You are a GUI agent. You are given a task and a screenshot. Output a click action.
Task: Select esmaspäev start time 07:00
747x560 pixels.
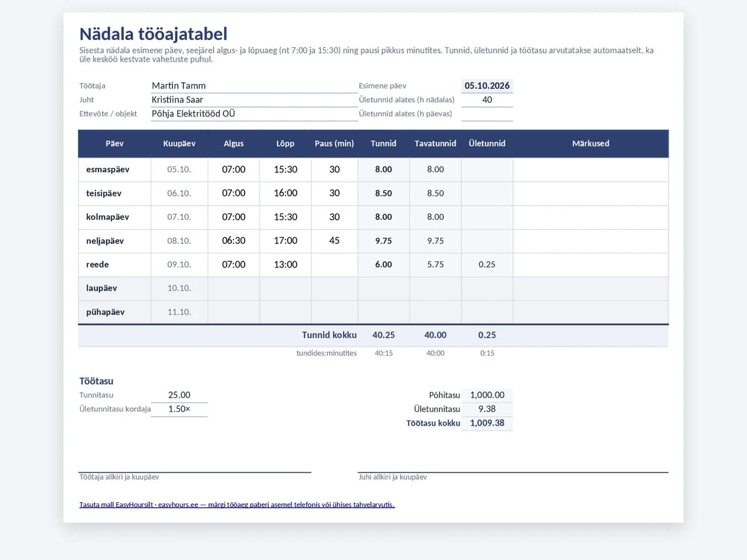point(234,169)
